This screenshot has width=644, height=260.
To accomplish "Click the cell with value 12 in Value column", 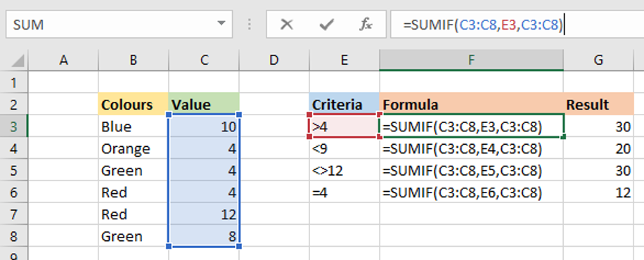I will click(x=204, y=214).
